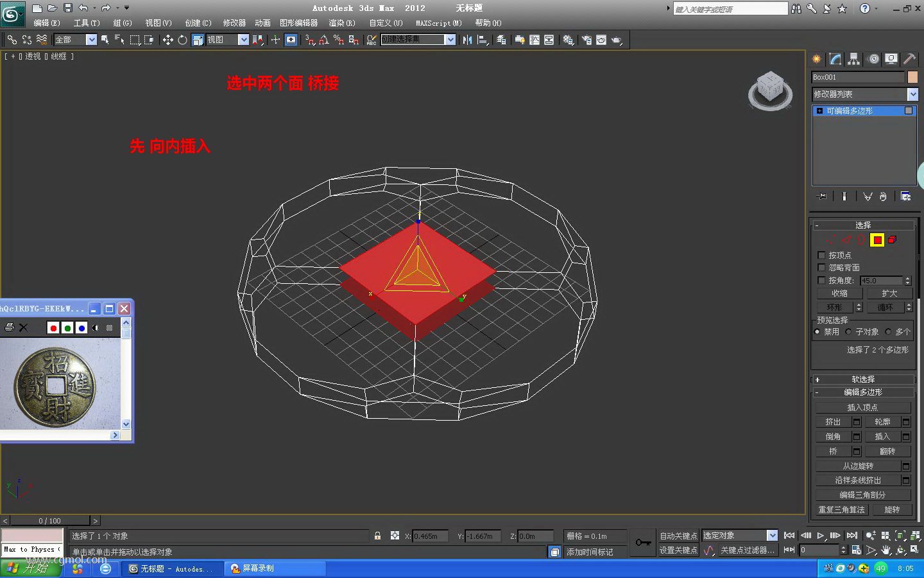The width and height of the screenshot is (924, 578).
Task: Open the 3ds Max application button
Action: tap(12, 14)
